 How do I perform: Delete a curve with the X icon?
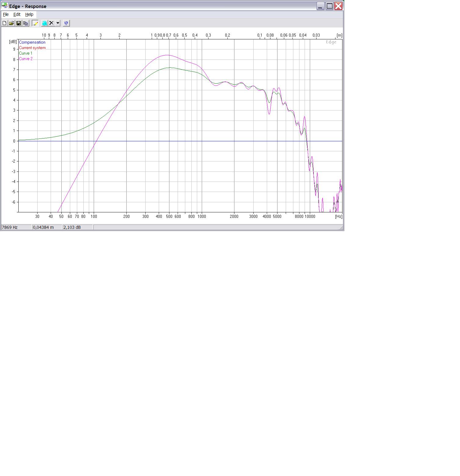pyautogui.click(x=52, y=23)
